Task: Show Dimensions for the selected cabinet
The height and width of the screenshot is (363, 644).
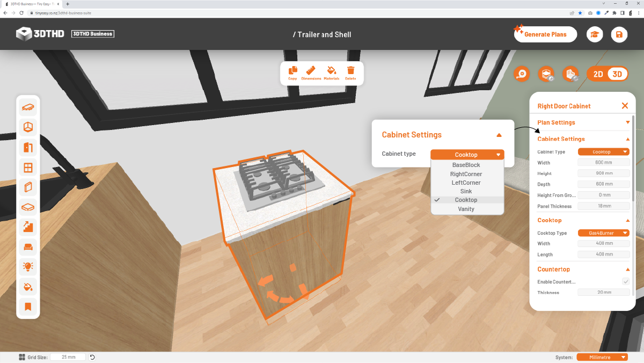Action: (x=311, y=73)
